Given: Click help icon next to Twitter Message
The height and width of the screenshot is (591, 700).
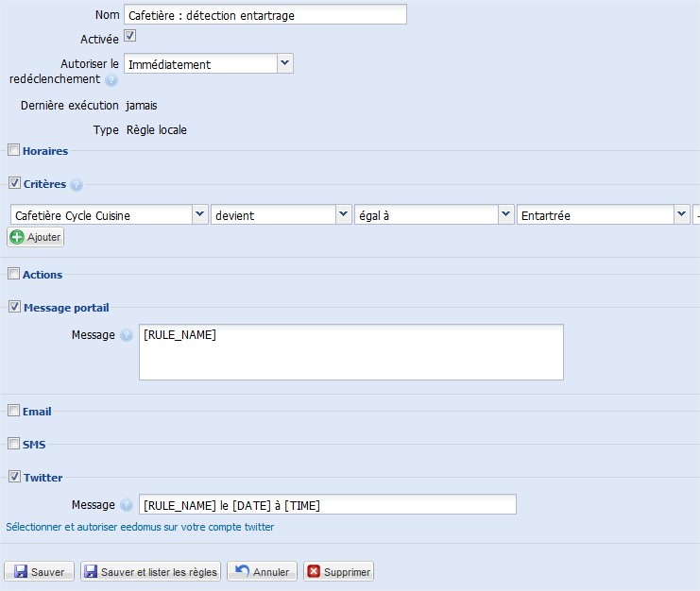Looking at the screenshot, I should point(127,505).
